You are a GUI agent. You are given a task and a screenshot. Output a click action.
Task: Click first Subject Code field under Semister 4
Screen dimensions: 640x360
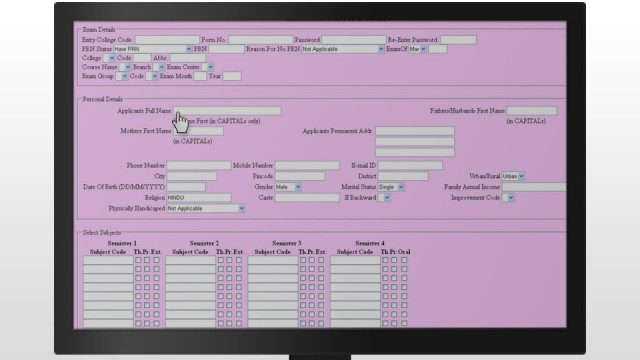[356, 260]
